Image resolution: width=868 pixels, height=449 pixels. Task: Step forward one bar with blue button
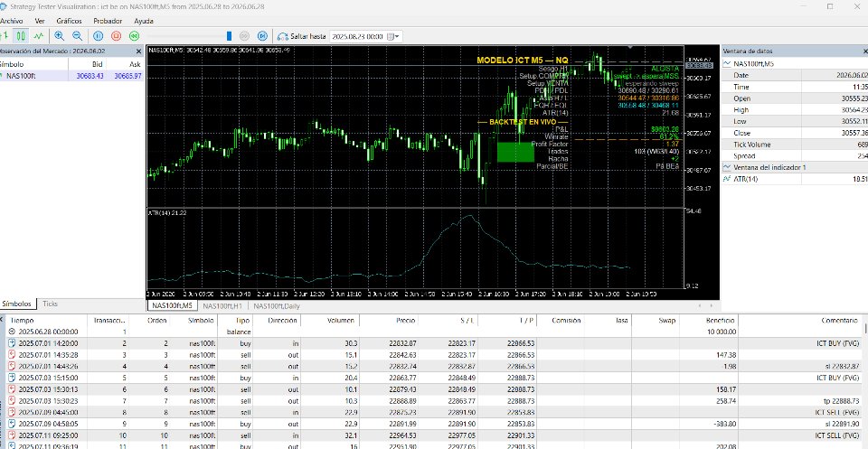click(x=262, y=36)
